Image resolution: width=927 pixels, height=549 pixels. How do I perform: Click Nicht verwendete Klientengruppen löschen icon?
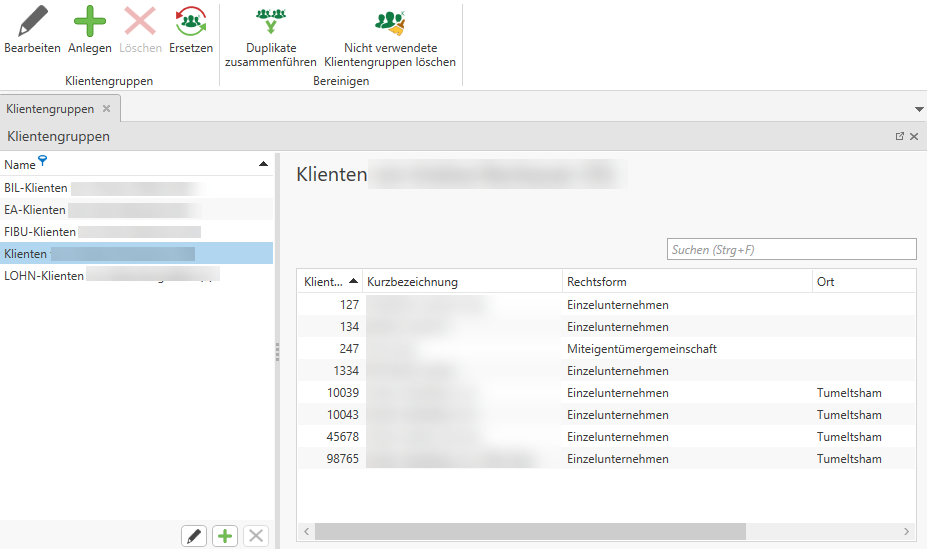(x=390, y=22)
